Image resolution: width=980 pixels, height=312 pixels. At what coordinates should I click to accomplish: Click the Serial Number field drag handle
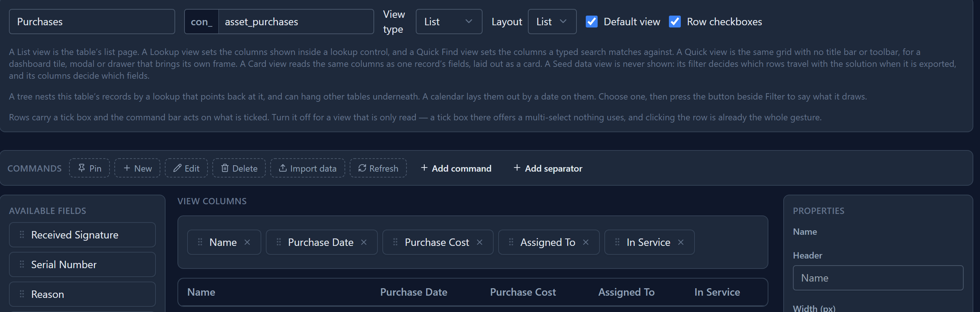(22, 264)
